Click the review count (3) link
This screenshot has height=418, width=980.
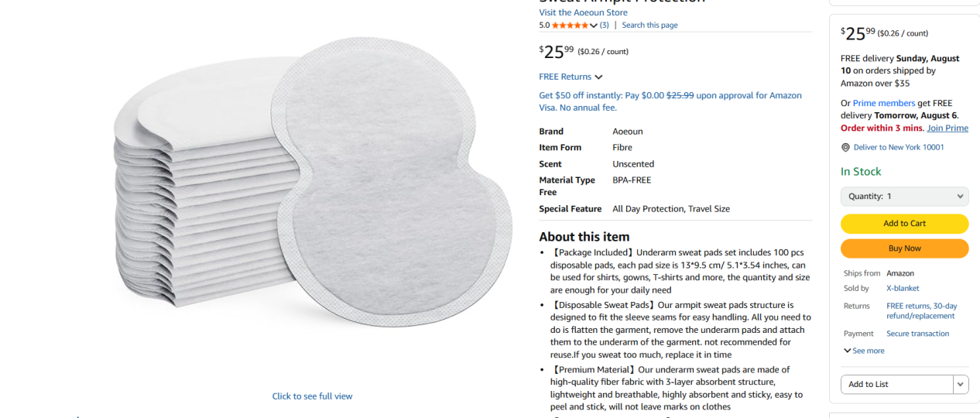pyautogui.click(x=604, y=26)
